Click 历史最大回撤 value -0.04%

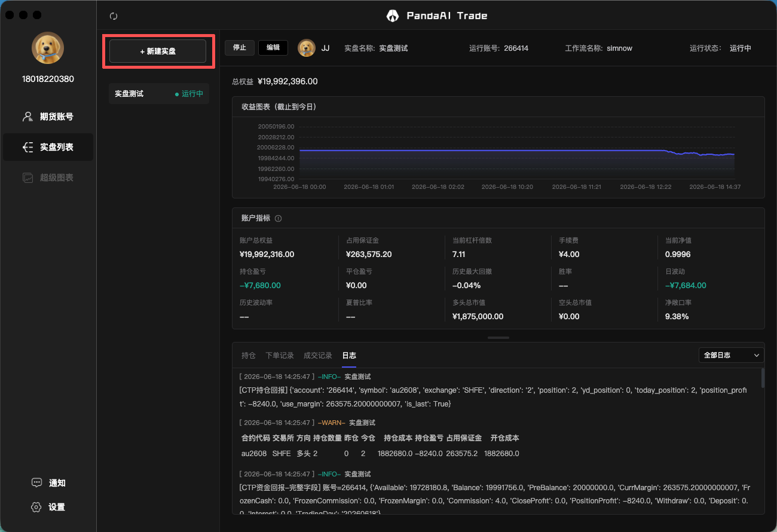(467, 285)
